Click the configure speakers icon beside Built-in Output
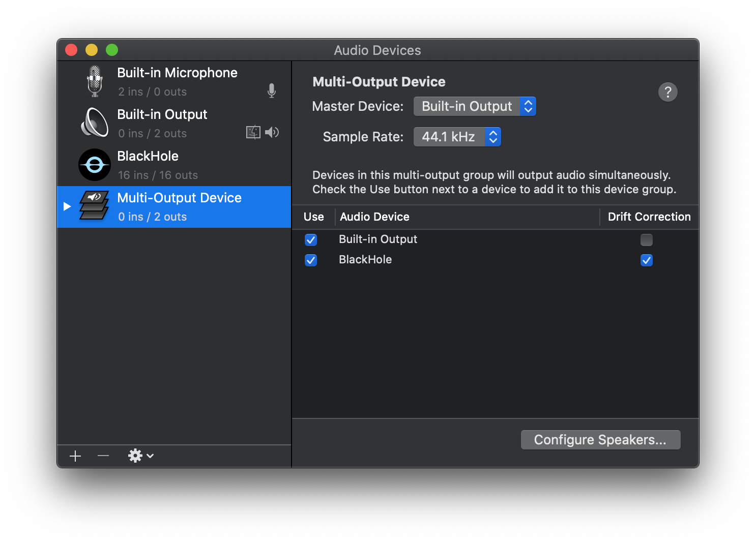This screenshot has width=756, height=543. click(x=253, y=132)
